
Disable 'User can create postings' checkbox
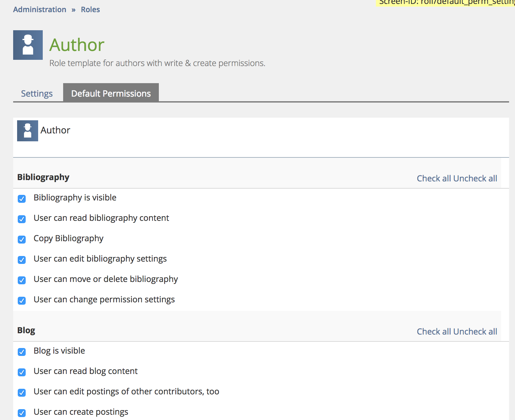point(22,413)
